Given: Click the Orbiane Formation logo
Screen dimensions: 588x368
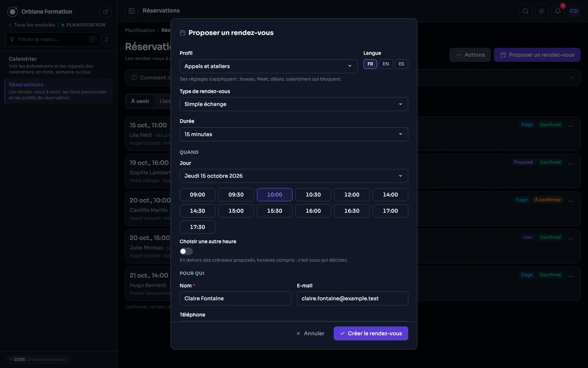Looking at the screenshot, I should (x=12, y=12).
